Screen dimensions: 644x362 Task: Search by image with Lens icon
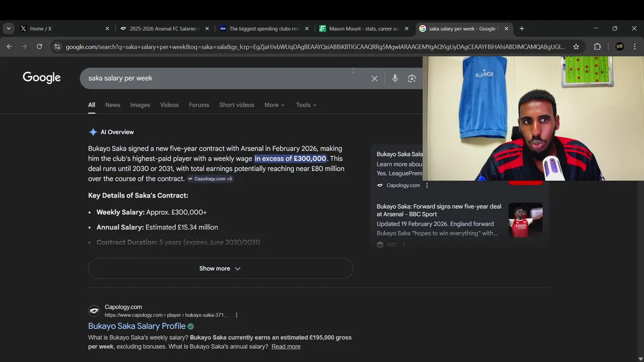click(412, 78)
